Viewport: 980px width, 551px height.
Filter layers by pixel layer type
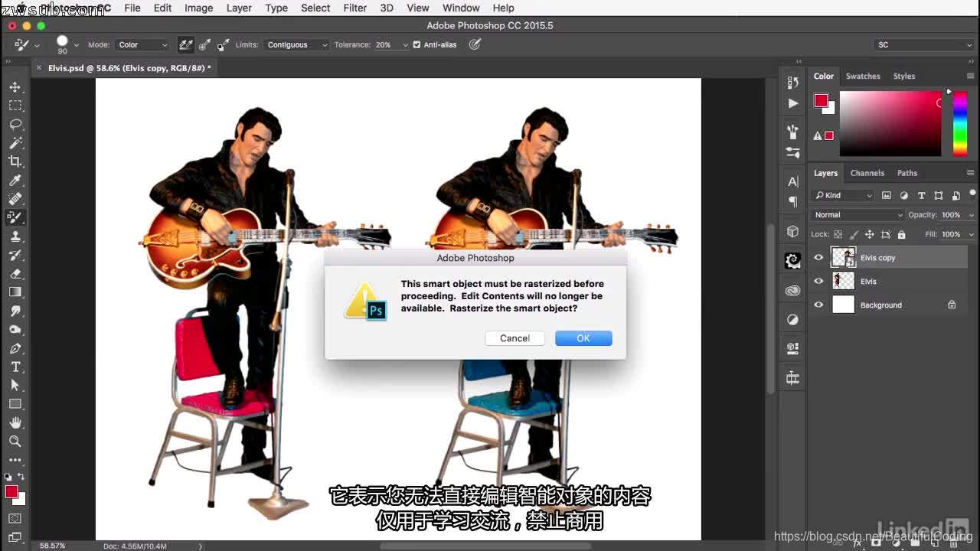point(887,195)
